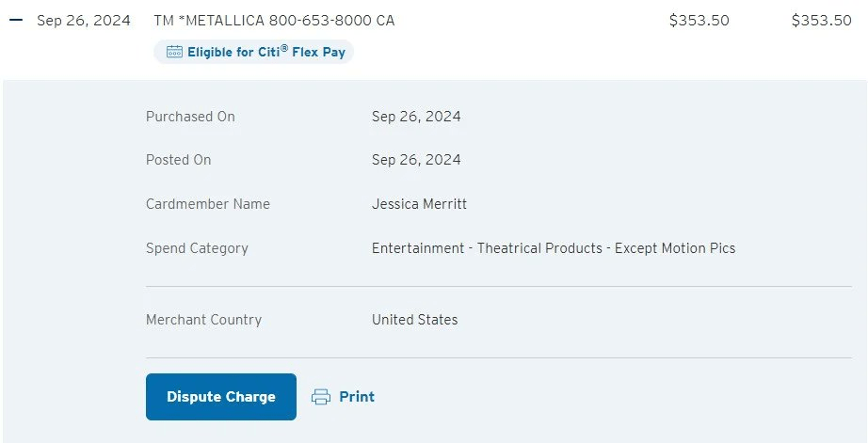Screen dimensions: 868x443
Task: Click the Purchased On date value
Action: pos(416,117)
